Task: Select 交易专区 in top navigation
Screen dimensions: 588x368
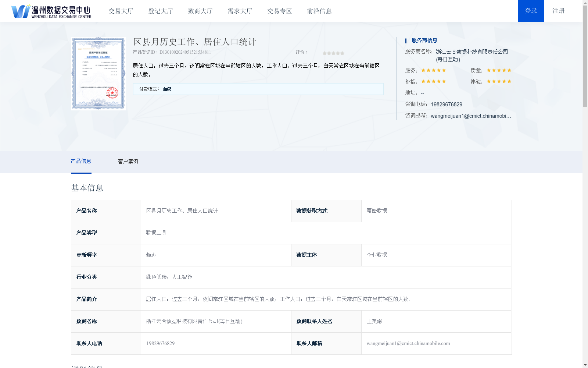Action: 280,11
